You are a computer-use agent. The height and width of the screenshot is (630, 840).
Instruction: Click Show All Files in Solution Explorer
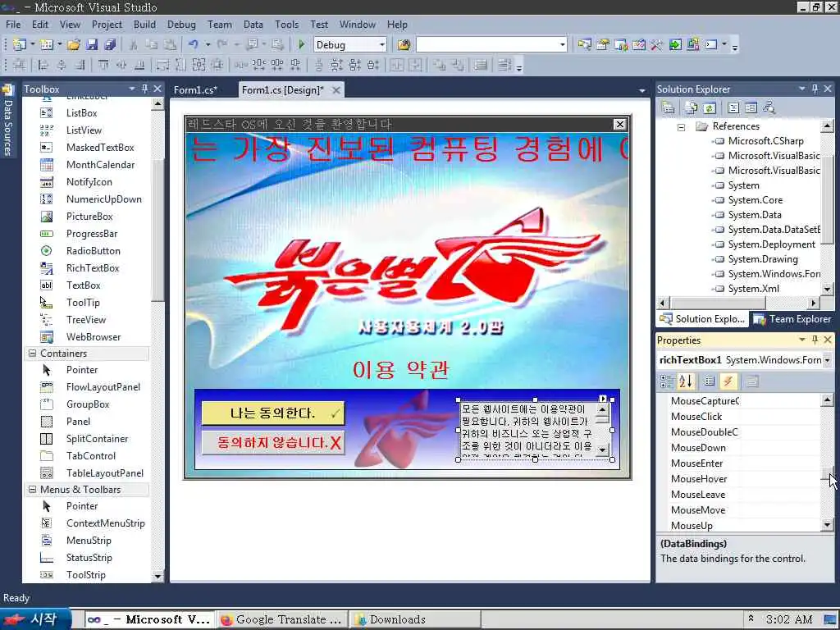(692, 108)
